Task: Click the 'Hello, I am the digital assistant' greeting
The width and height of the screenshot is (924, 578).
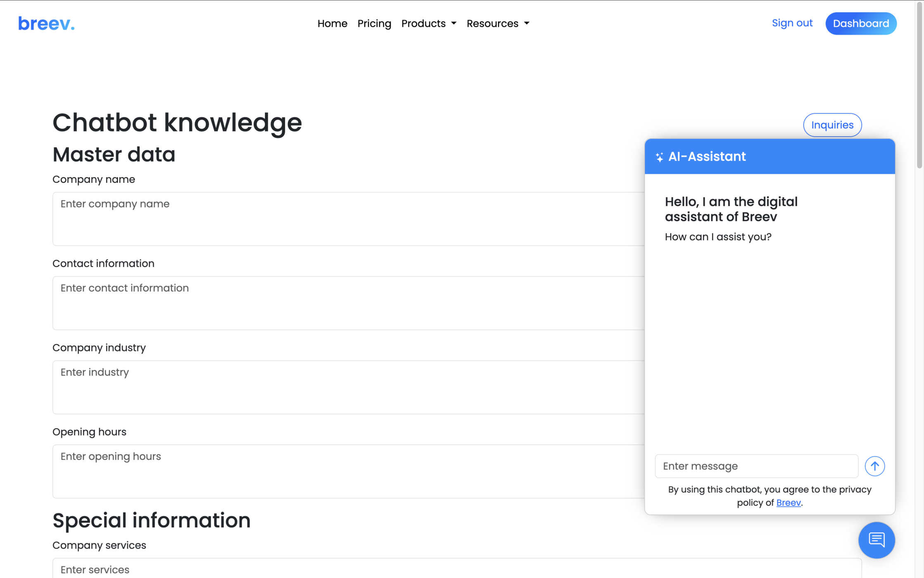Action: [x=731, y=209]
